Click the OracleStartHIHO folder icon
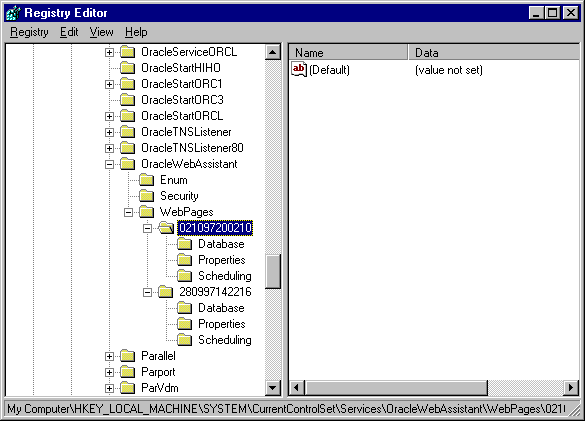This screenshot has width=585, height=421. 128,68
